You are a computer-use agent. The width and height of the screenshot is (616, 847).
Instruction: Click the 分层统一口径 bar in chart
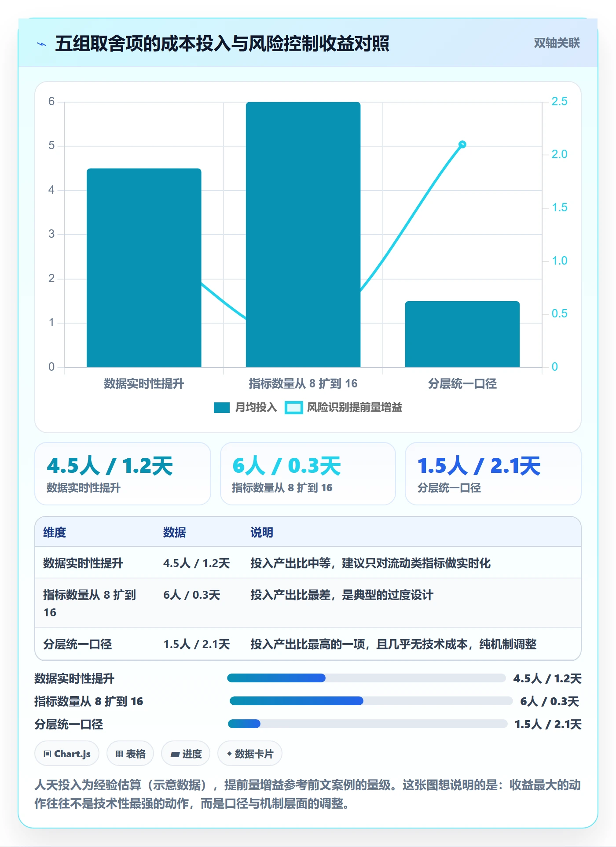point(462,334)
